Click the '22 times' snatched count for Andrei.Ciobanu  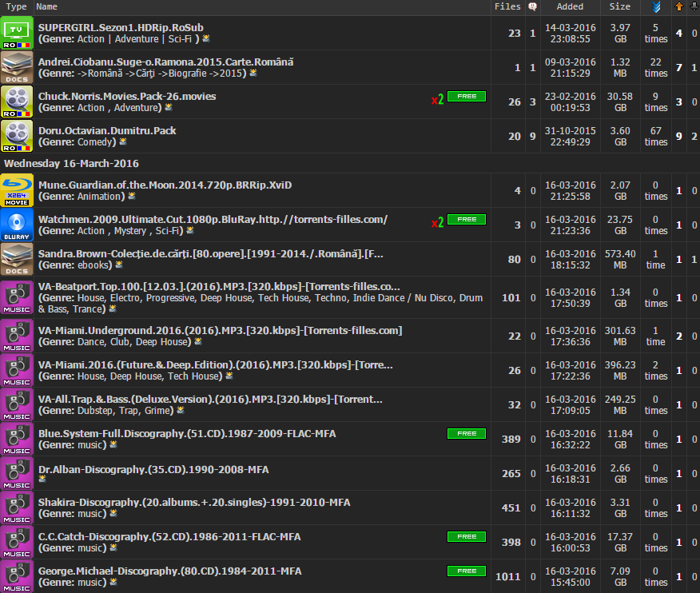(656, 67)
